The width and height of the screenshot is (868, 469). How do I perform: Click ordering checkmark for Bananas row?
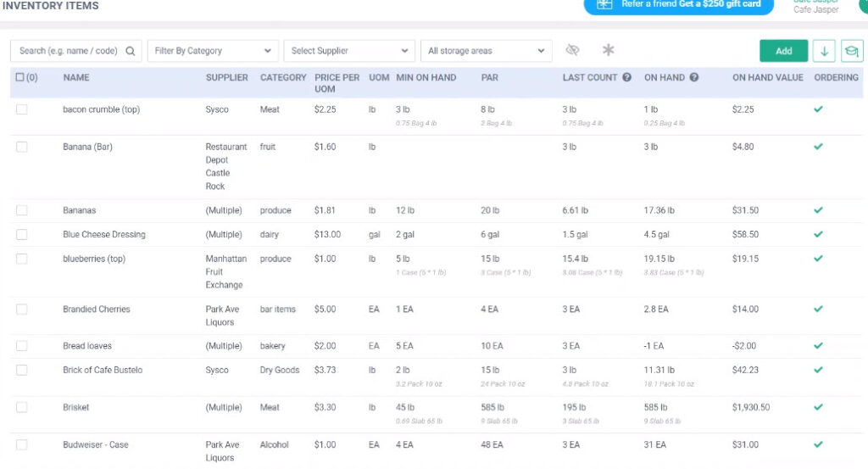point(818,210)
